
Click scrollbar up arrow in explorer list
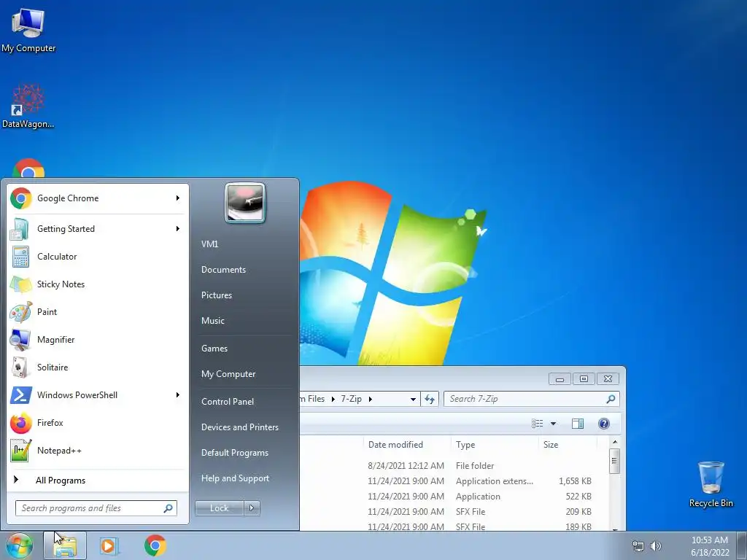tap(614, 443)
